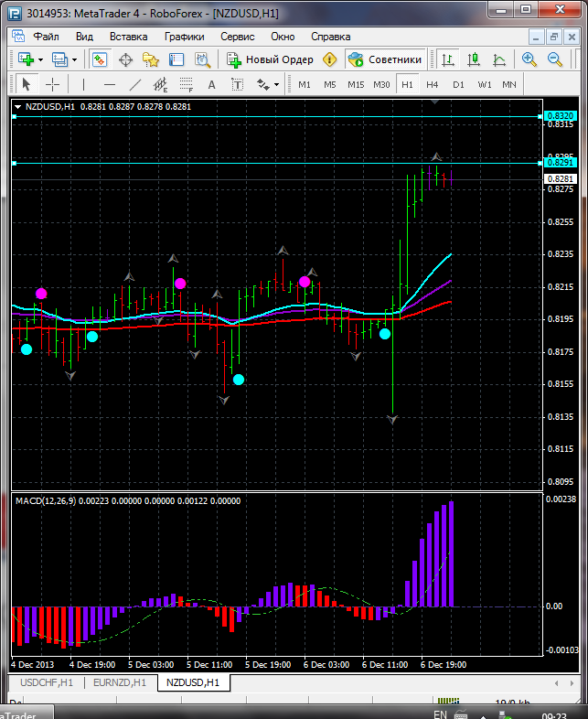This screenshot has width=588, height=719.
Task: Open the Графики menu
Action: pyautogui.click(x=185, y=37)
